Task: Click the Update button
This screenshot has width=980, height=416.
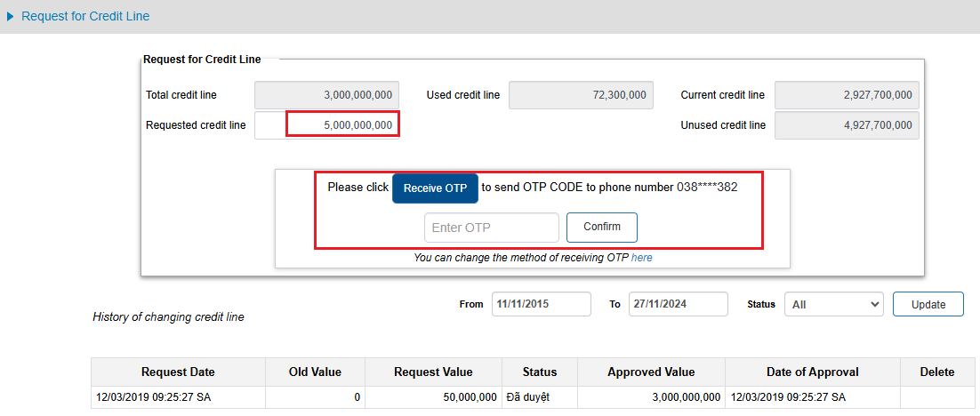Action: (928, 304)
